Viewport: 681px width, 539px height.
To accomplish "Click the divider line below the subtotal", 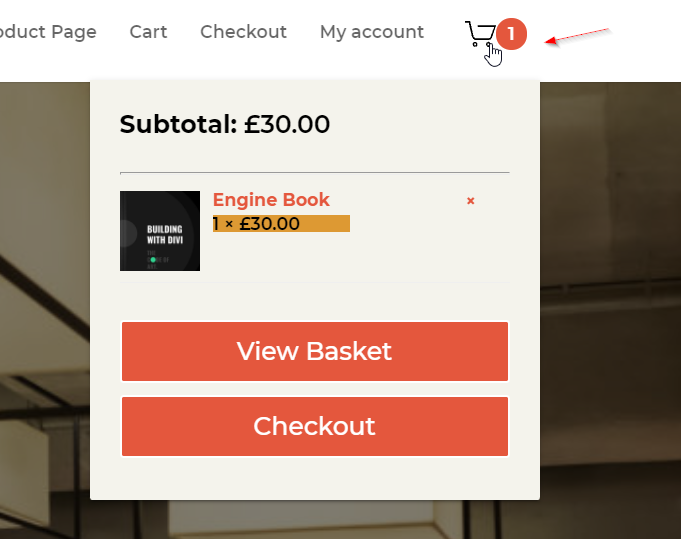I will 314,173.
